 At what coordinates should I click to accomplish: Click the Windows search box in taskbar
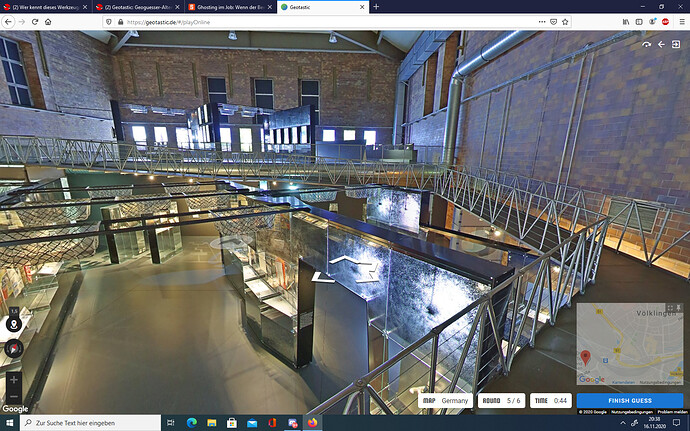point(90,423)
